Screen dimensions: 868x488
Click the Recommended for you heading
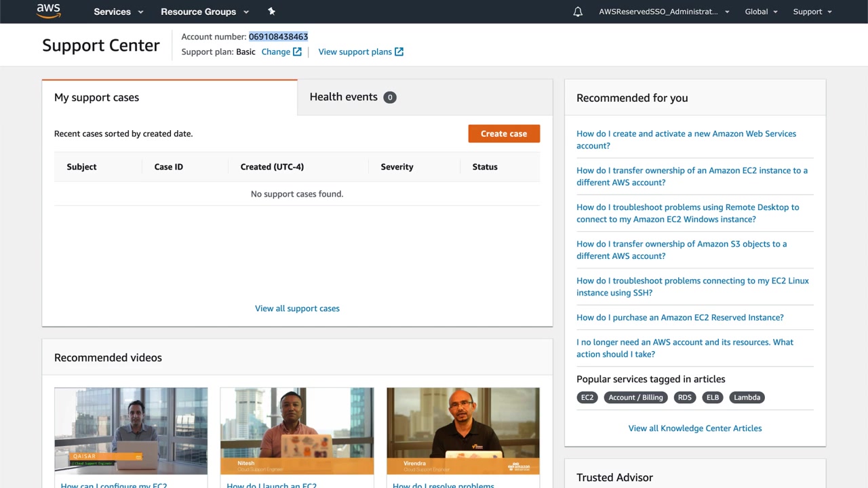tap(632, 98)
